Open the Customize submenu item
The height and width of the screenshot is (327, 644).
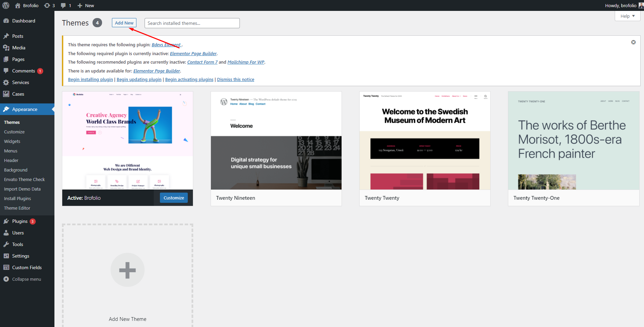14,132
